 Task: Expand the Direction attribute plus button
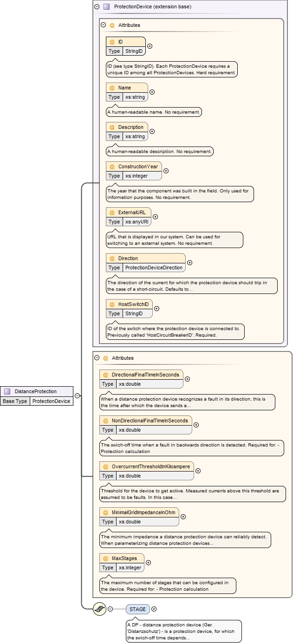coord(189,263)
